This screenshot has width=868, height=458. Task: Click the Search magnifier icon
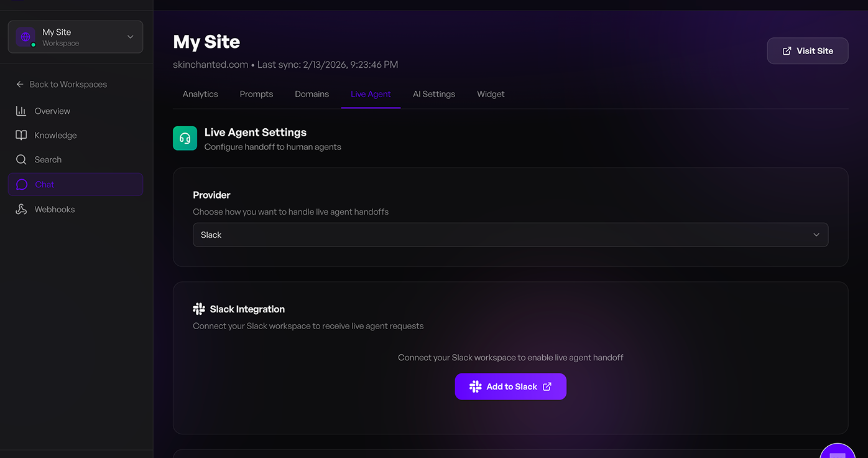click(x=21, y=160)
